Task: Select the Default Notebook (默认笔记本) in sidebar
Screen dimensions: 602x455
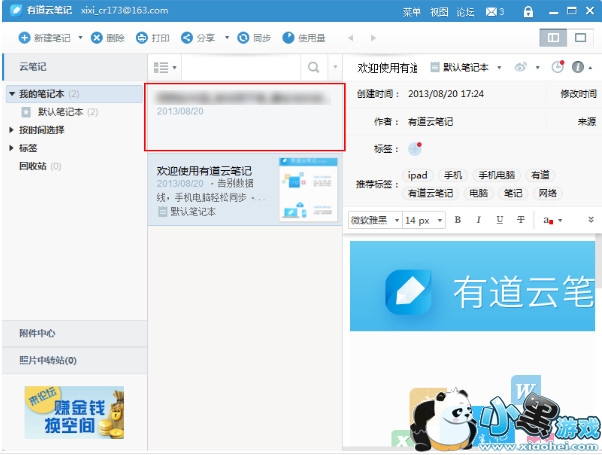Action: [x=60, y=112]
